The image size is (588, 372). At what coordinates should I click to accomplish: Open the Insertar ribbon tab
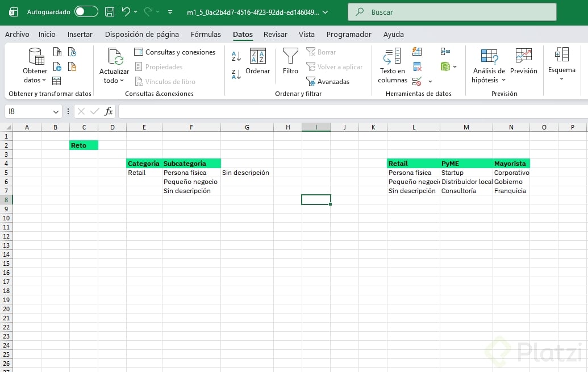[x=80, y=35]
